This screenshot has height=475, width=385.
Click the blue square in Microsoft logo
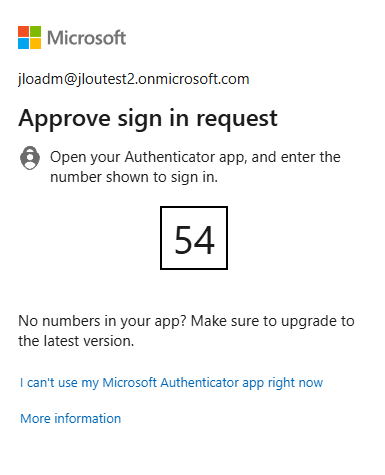[24, 44]
